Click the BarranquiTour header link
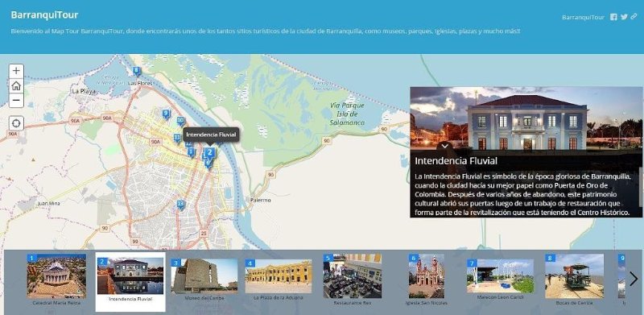 click(x=583, y=17)
